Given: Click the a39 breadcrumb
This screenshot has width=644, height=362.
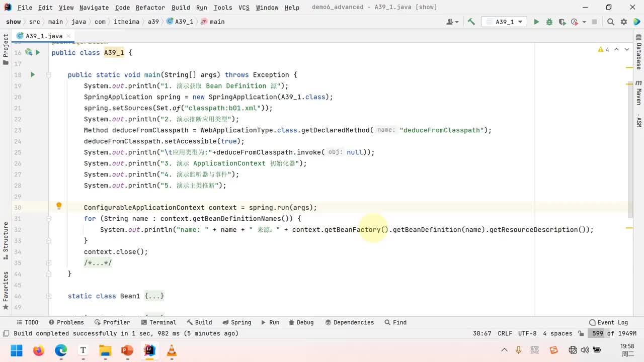Looking at the screenshot, I should (153, 22).
